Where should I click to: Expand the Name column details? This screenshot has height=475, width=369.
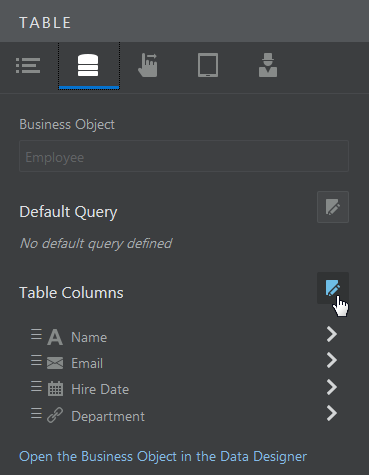click(332, 334)
